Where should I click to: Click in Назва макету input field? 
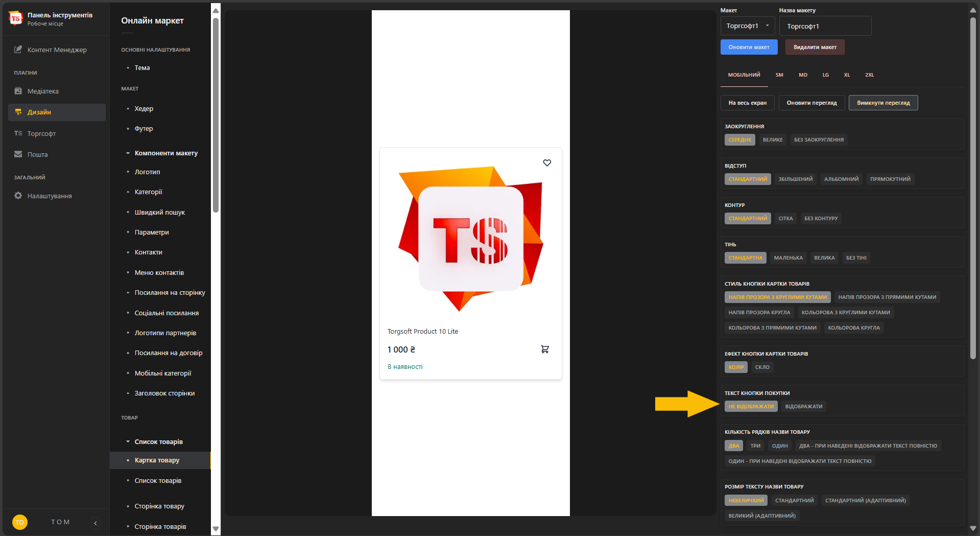click(x=825, y=26)
